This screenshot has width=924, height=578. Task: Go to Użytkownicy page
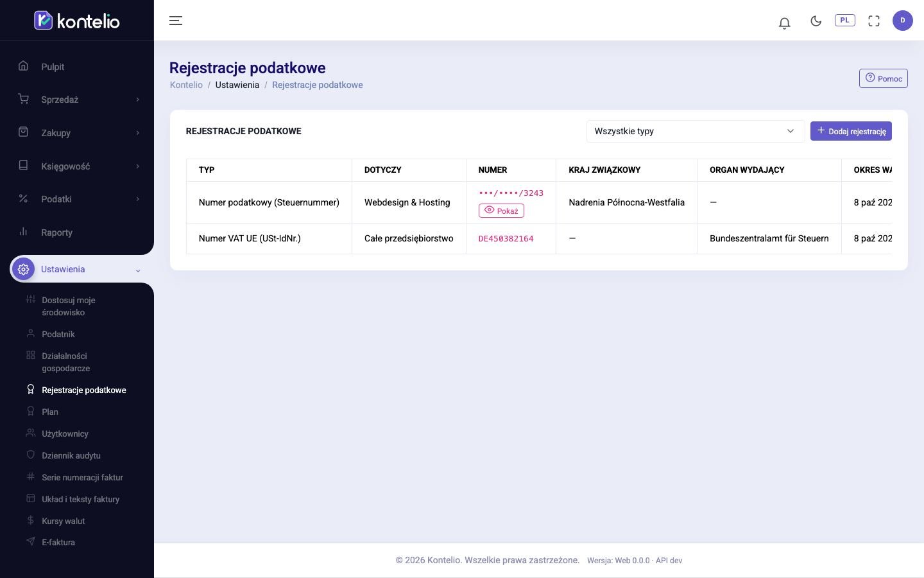[x=65, y=433]
